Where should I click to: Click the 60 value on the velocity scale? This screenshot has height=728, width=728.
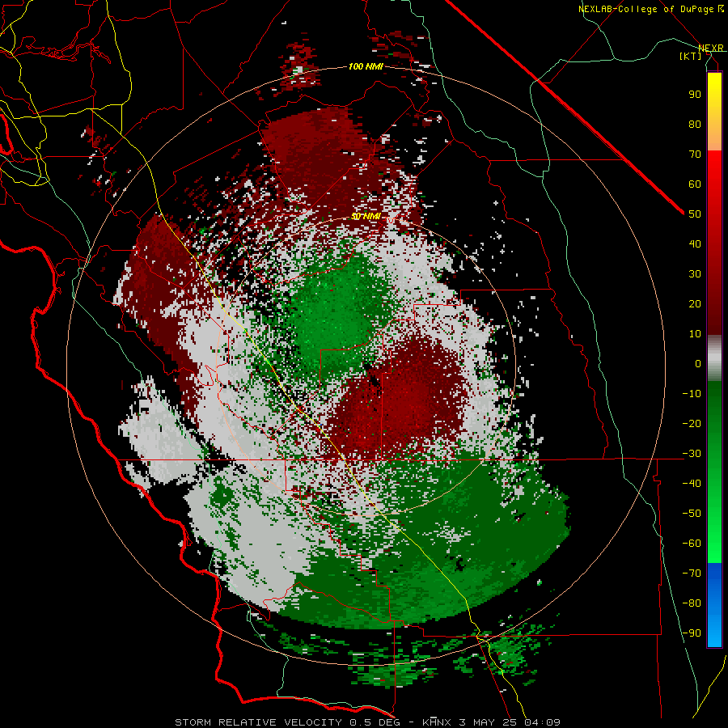695,184
